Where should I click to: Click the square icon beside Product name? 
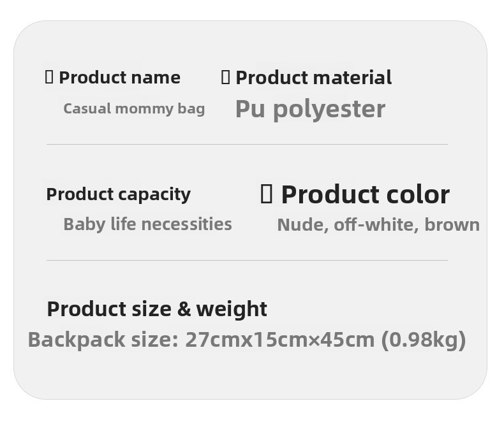coord(49,77)
